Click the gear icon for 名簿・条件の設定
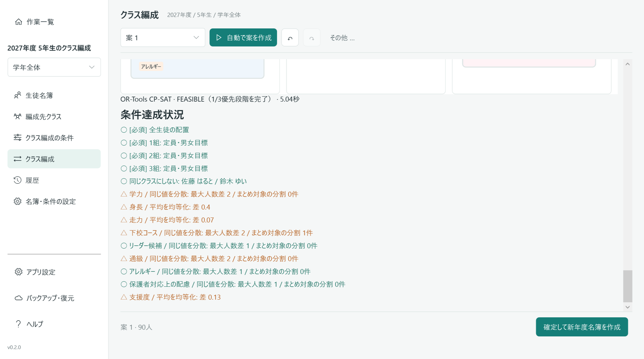Image resolution: width=644 pixels, height=359 pixels. [18, 201]
